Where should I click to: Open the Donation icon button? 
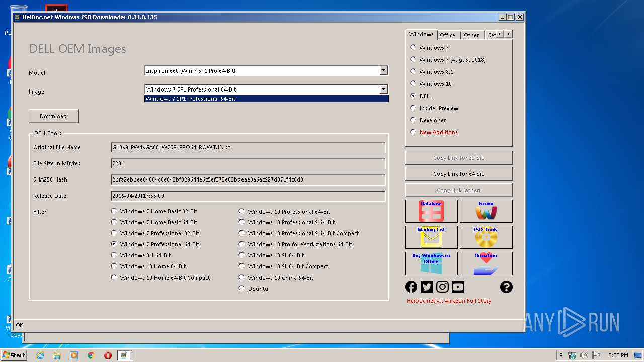[486, 263]
